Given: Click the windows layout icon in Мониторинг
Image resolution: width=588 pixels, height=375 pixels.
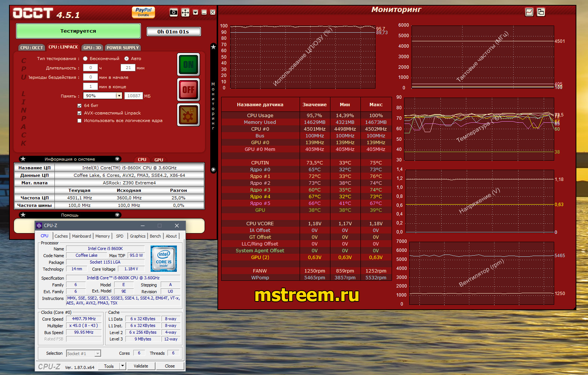Looking at the screenshot, I should click(x=541, y=12).
